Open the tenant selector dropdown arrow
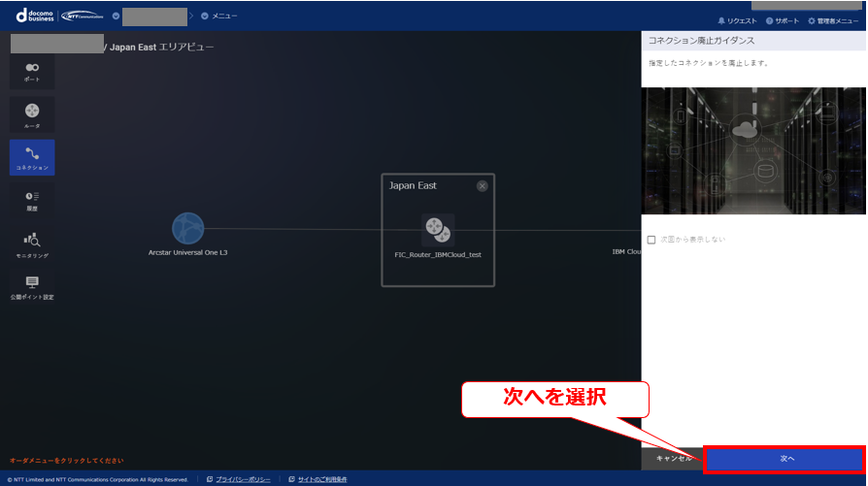Image resolution: width=868 pixels, height=486 pixels. 116,16
